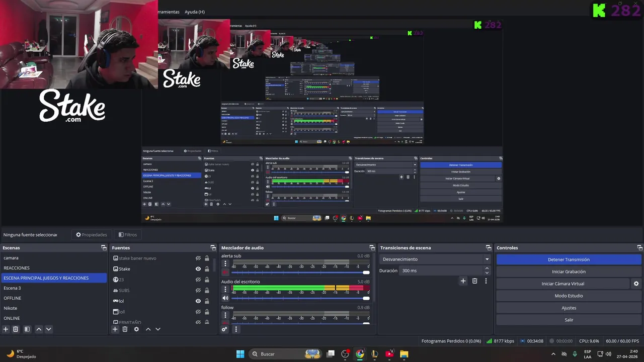Open scene filters icon in Escenas toolbar
Viewport: 644px width, 362px height.
(27, 329)
